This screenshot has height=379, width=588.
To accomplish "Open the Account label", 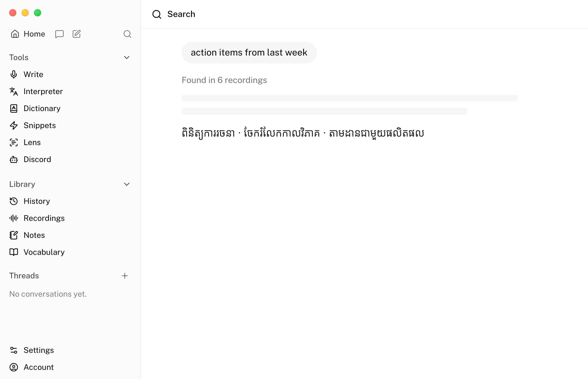I will (x=39, y=367).
